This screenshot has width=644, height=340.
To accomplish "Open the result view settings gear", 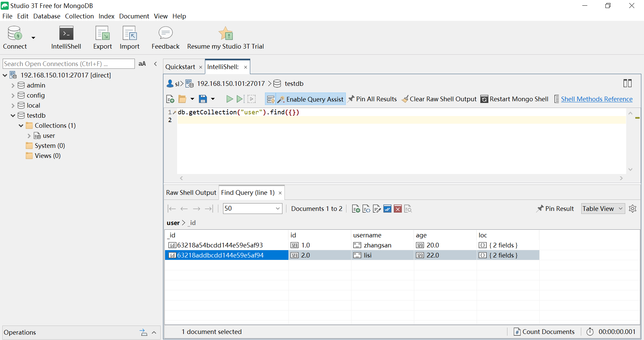I will click(x=633, y=209).
